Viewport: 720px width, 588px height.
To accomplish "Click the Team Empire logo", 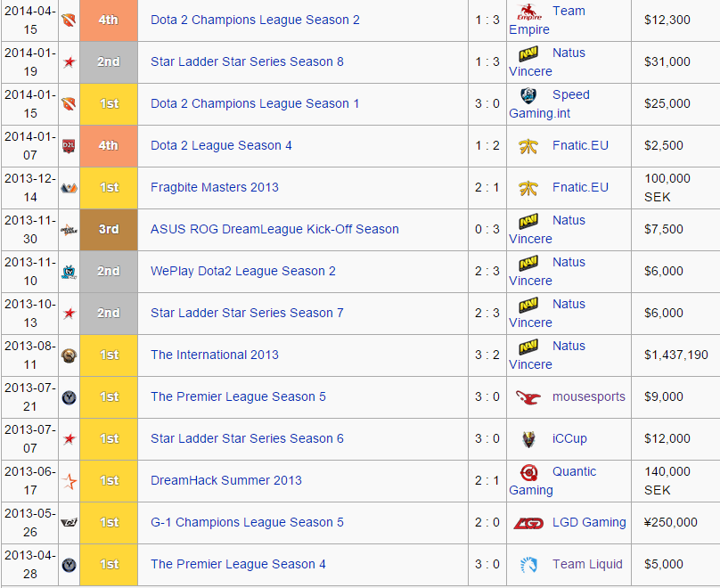I will [531, 12].
